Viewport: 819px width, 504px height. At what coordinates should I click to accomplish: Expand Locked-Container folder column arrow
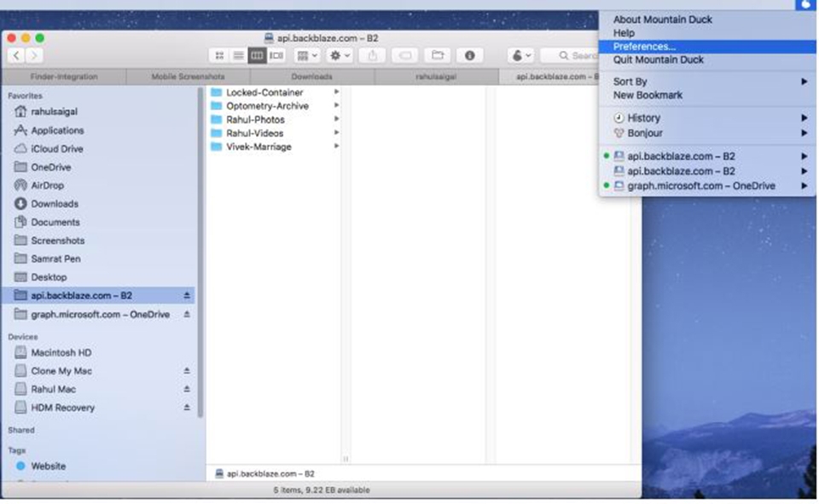point(336,92)
